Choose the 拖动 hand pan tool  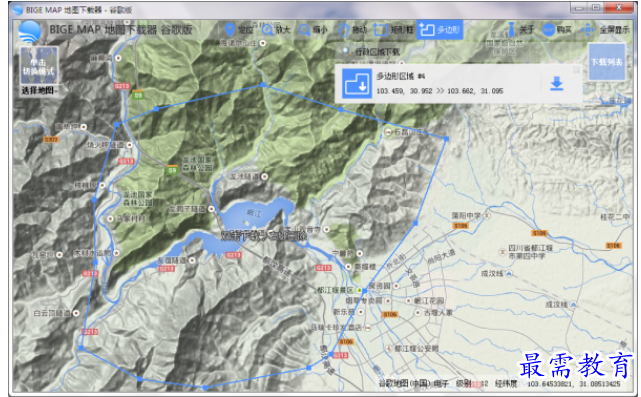click(x=352, y=29)
